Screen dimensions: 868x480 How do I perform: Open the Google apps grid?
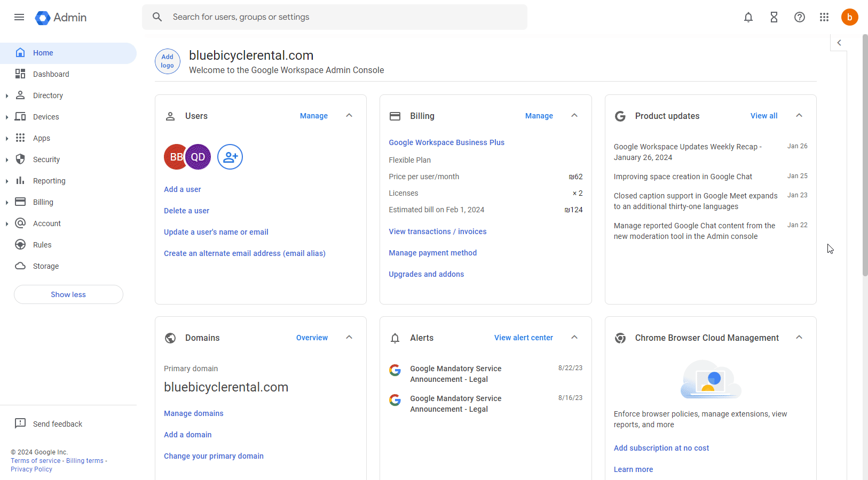824,17
